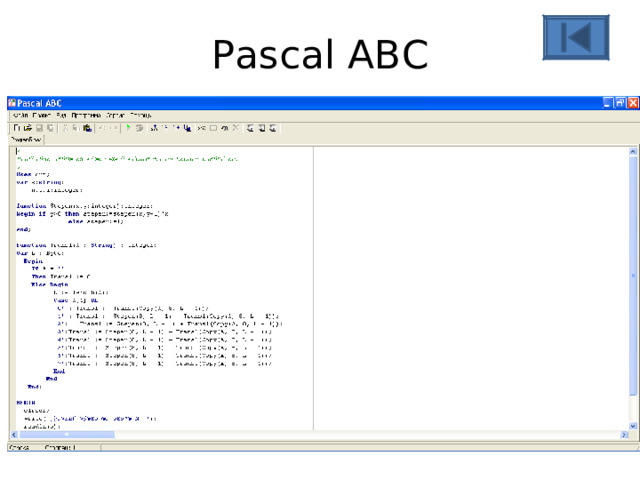
Task: Click inside the code editor pane
Action: pos(162,288)
